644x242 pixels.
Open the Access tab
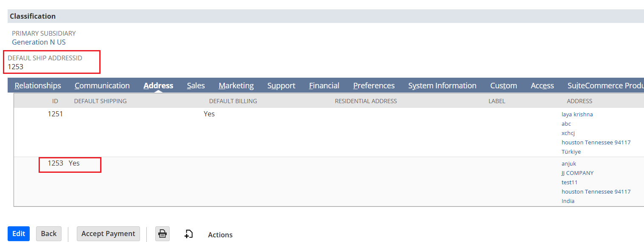(542, 86)
